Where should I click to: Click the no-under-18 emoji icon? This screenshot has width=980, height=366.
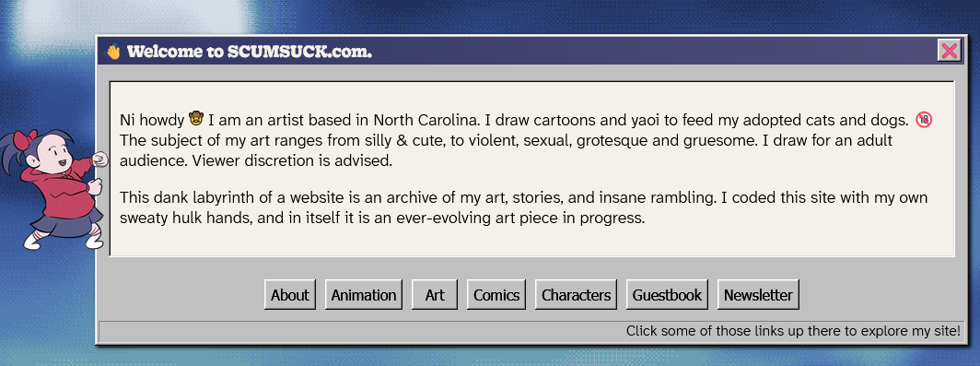[x=924, y=119]
